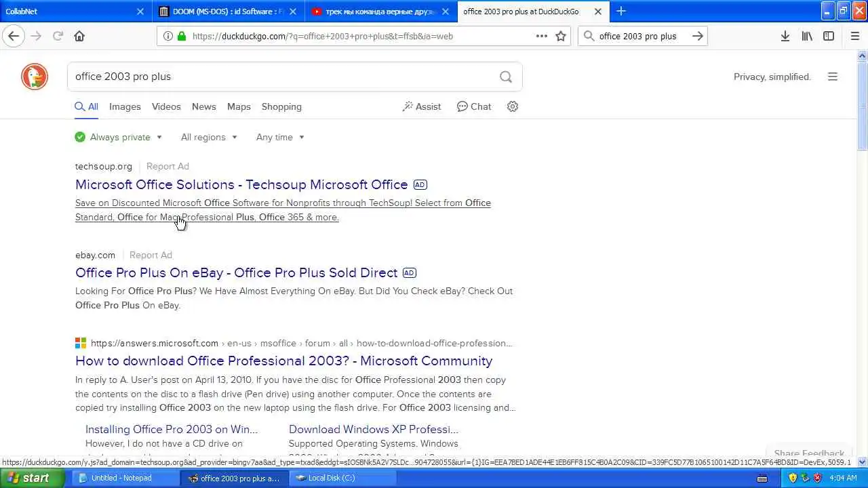Click the DuckDuckGo duck logo
This screenshot has width=868, height=488.
tap(35, 77)
